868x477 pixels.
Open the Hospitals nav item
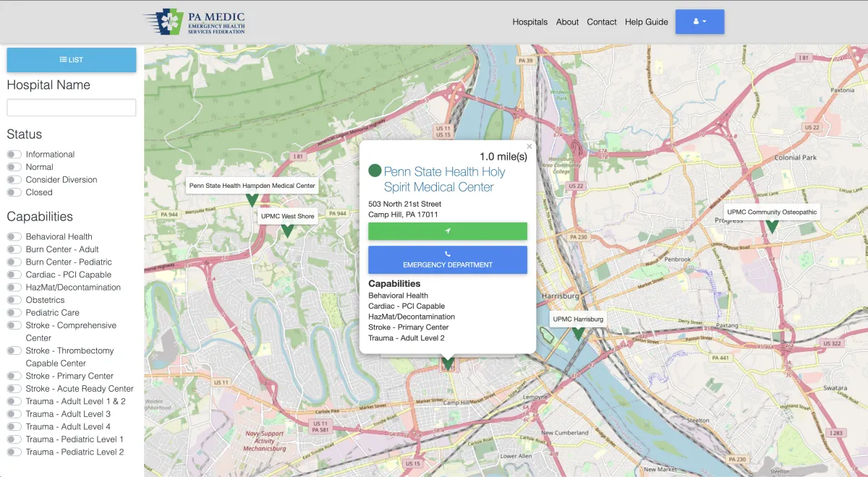pyautogui.click(x=530, y=22)
